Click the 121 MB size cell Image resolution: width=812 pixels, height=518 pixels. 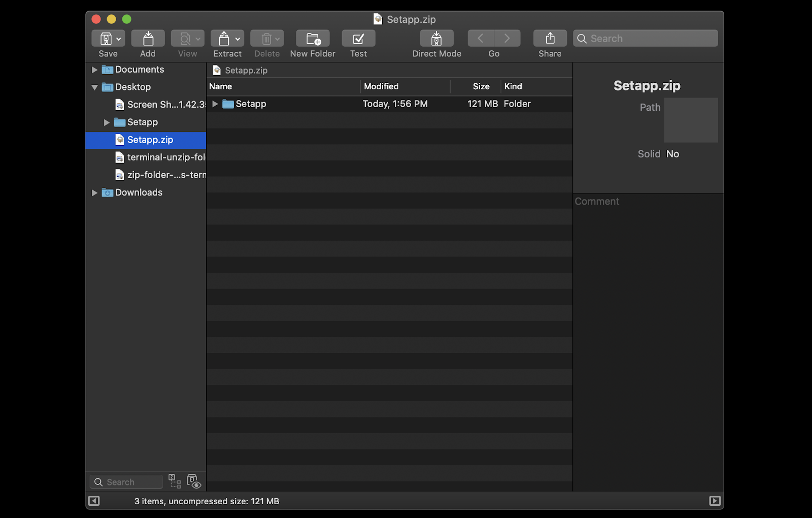(x=483, y=104)
